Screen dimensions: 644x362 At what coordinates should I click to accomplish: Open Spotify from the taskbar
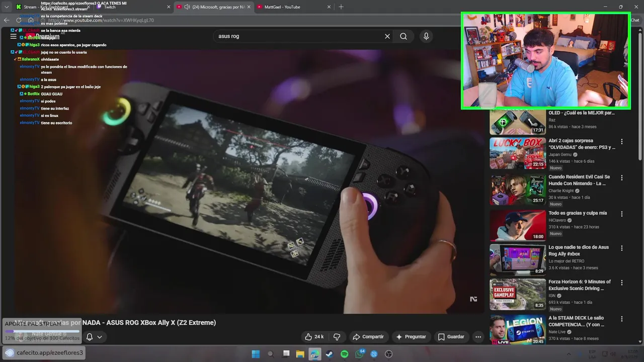[x=345, y=354]
